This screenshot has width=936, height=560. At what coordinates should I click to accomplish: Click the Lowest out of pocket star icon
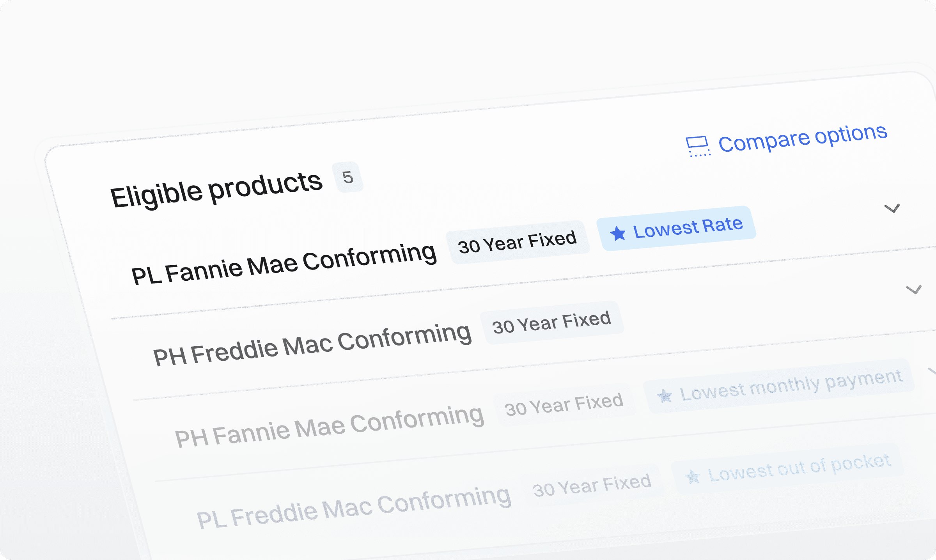[693, 477]
